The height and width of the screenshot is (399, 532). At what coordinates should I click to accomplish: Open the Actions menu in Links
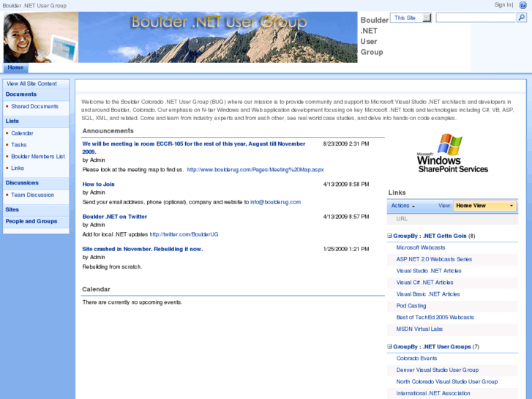click(x=403, y=206)
